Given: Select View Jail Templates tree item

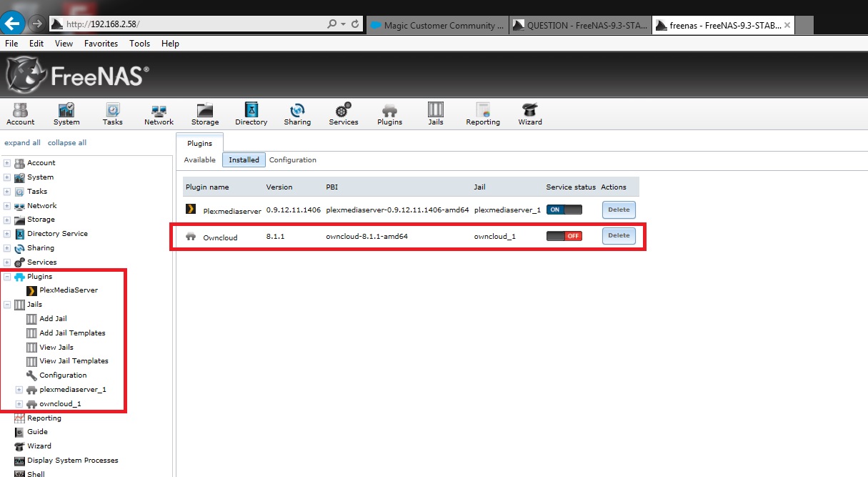Looking at the screenshot, I should [74, 361].
